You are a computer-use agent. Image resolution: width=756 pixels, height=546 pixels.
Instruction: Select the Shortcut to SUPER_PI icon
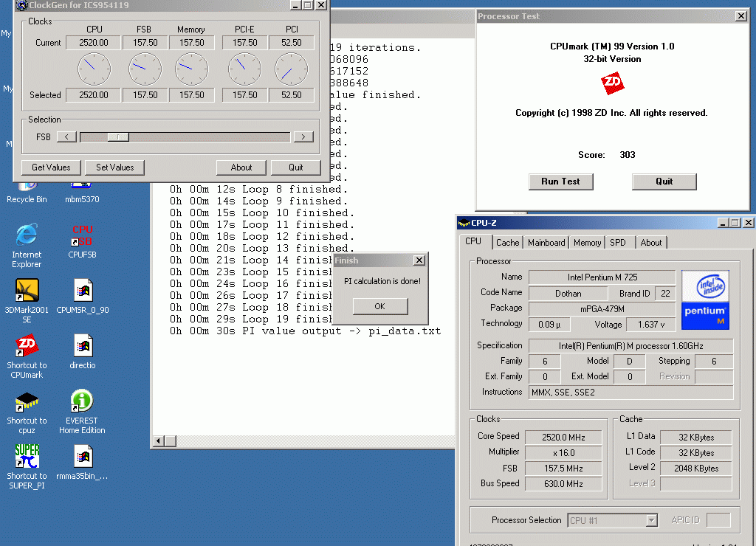(x=27, y=466)
